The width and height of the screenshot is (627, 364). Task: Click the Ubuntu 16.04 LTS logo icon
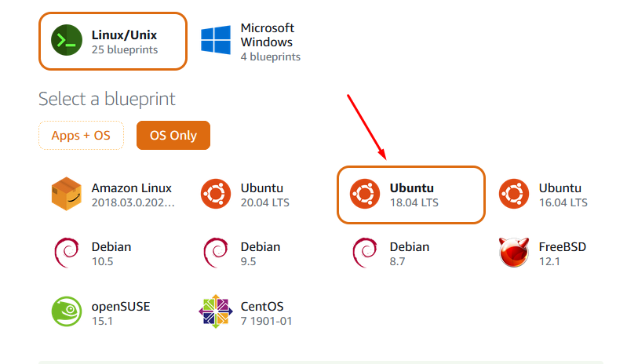514,194
